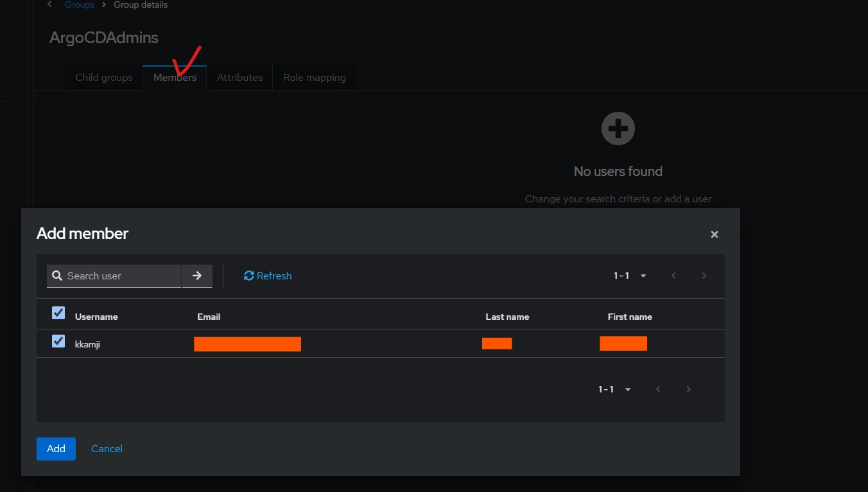Click next page arrow in bottom pagination
Viewport: 868px width, 492px height.
coord(688,389)
